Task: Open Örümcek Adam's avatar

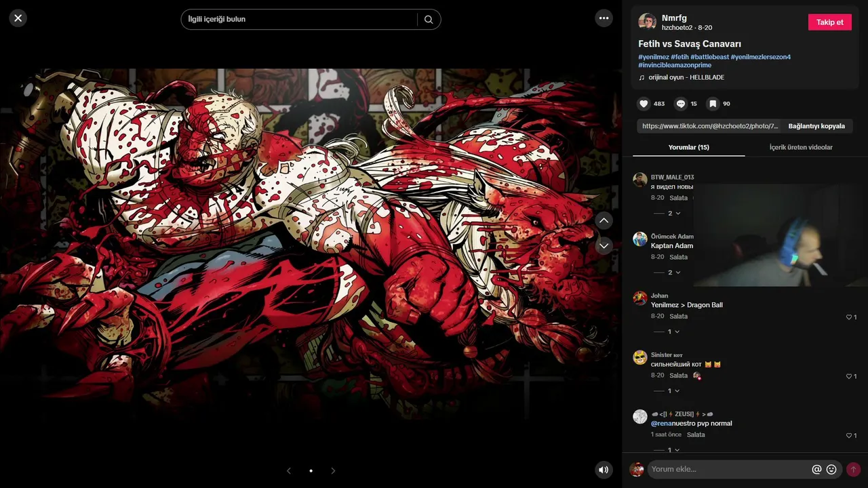Action: click(639, 239)
